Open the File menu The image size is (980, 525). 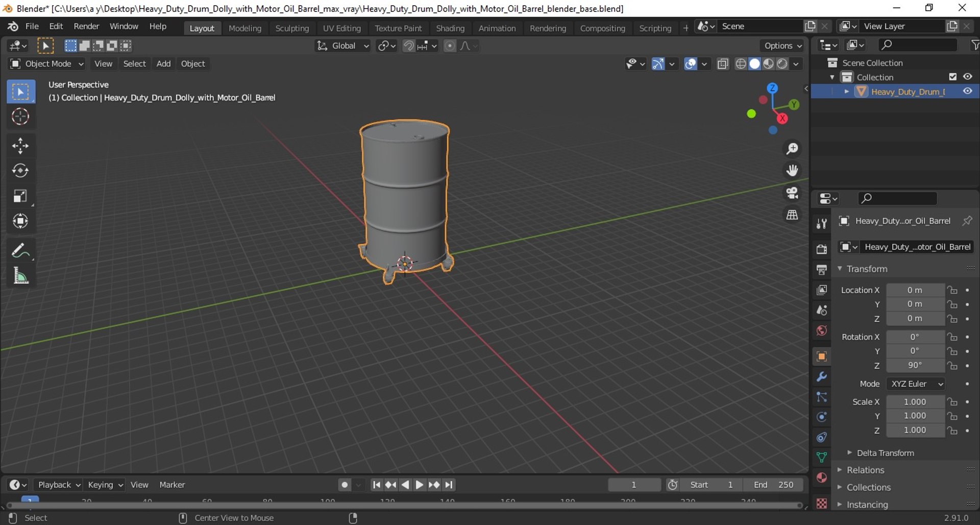coord(32,27)
